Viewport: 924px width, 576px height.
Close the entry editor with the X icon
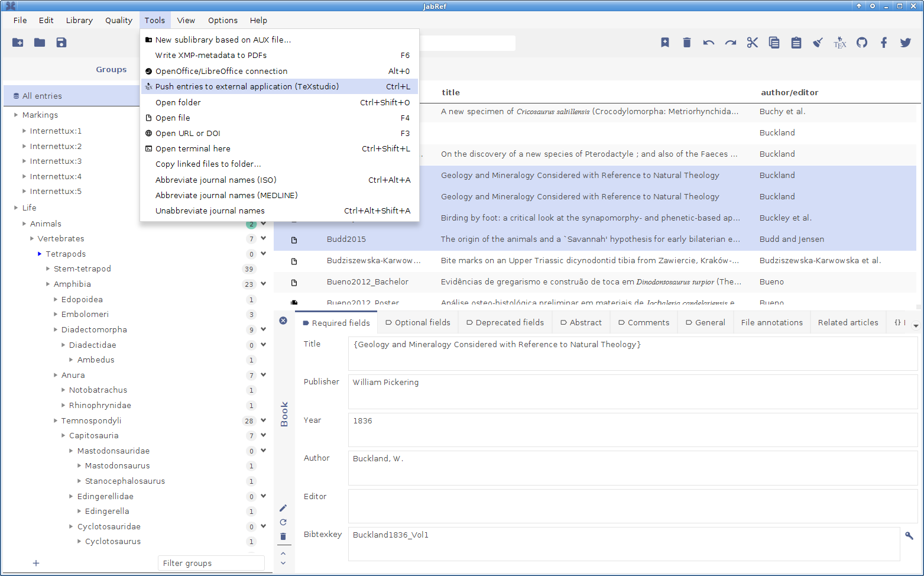283,321
